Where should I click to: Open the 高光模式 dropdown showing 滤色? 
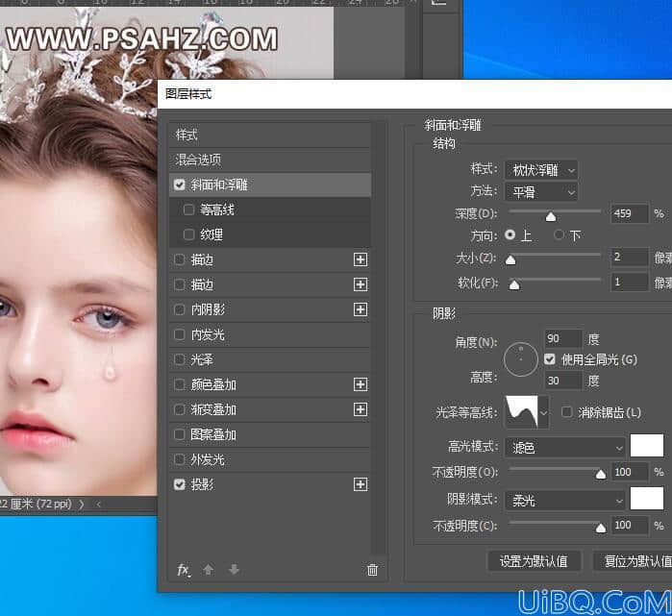[x=565, y=448]
